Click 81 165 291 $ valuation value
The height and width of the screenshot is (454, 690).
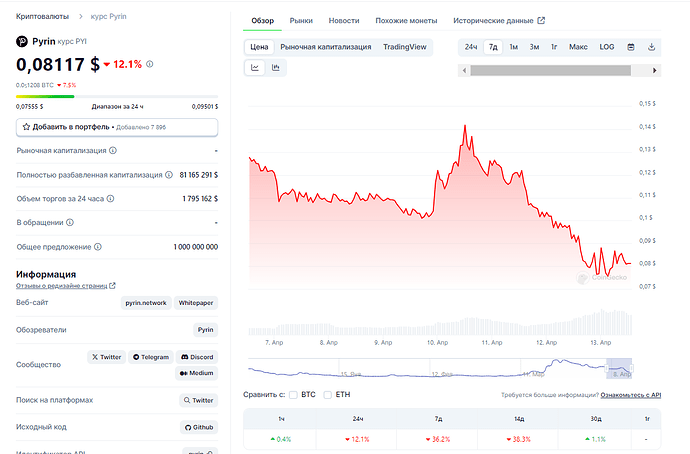[x=198, y=175]
